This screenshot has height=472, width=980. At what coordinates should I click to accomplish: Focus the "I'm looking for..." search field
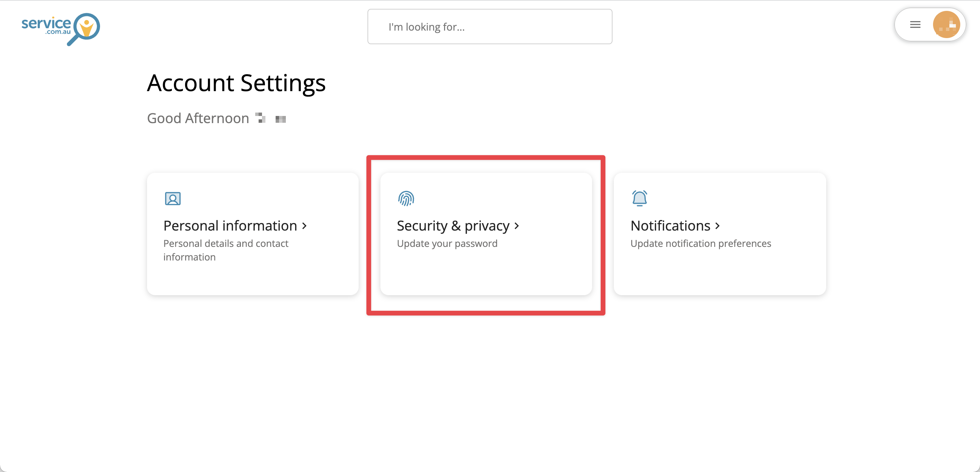(x=490, y=27)
